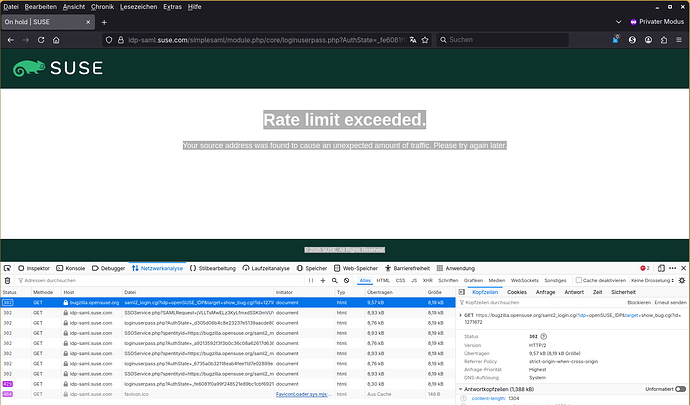Switch to the Web-Speicher tab
This screenshot has width=690, height=405.
pos(356,268)
